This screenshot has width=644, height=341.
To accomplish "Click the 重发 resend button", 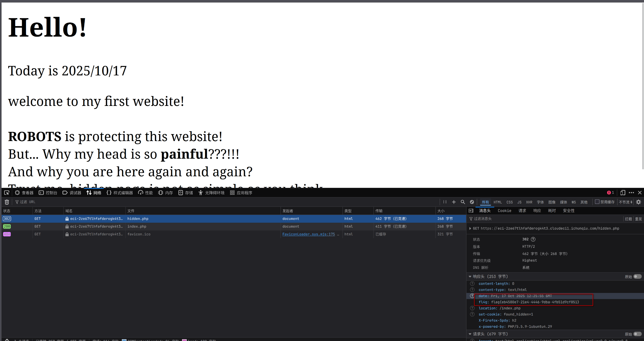I will click(x=639, y=219).
